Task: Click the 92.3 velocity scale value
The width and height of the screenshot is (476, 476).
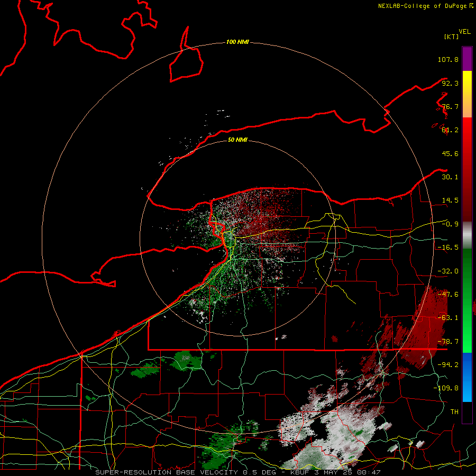Action: pos(450,83)
